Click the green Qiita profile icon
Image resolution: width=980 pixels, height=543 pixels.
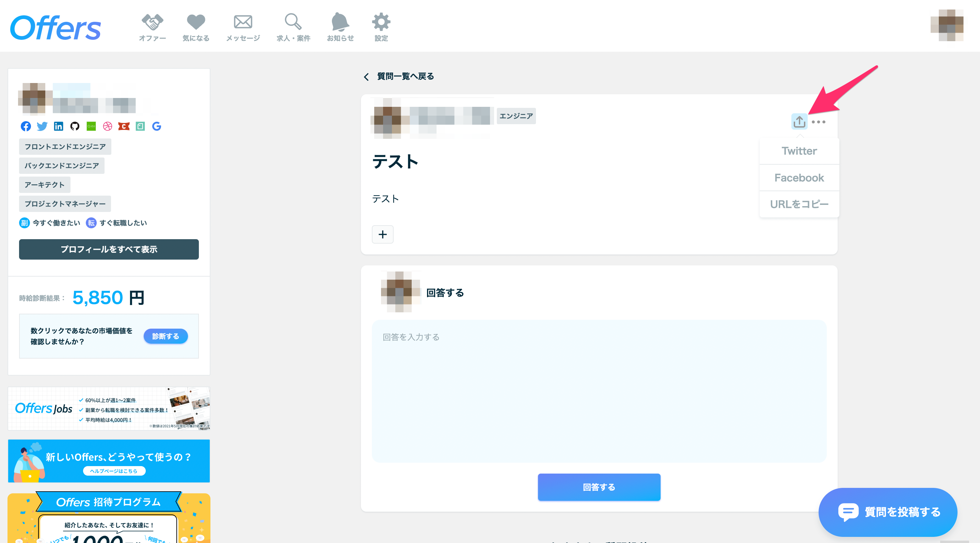coord(91,126)
